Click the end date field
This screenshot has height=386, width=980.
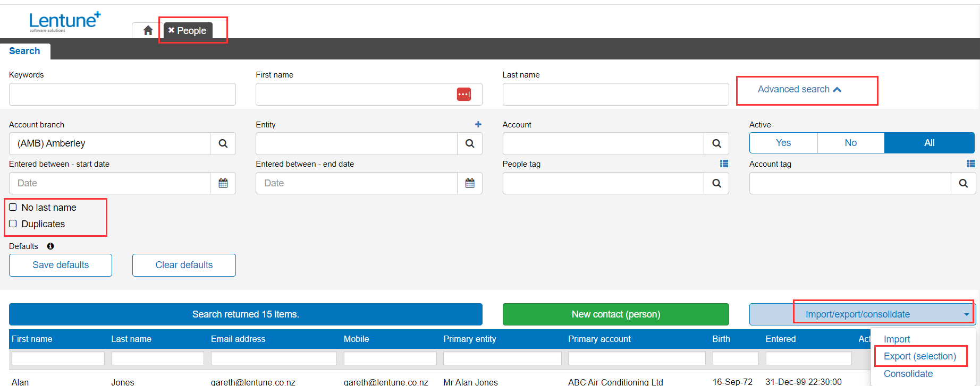click(356, 183)
